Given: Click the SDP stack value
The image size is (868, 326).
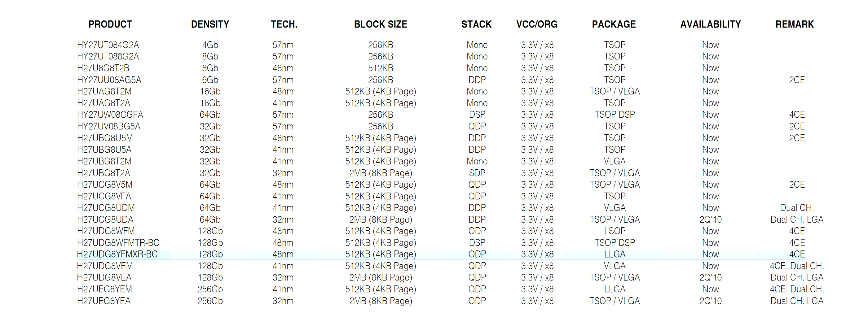Looking at the screenshot, I should pyautogui.click(x=477, y=173).
